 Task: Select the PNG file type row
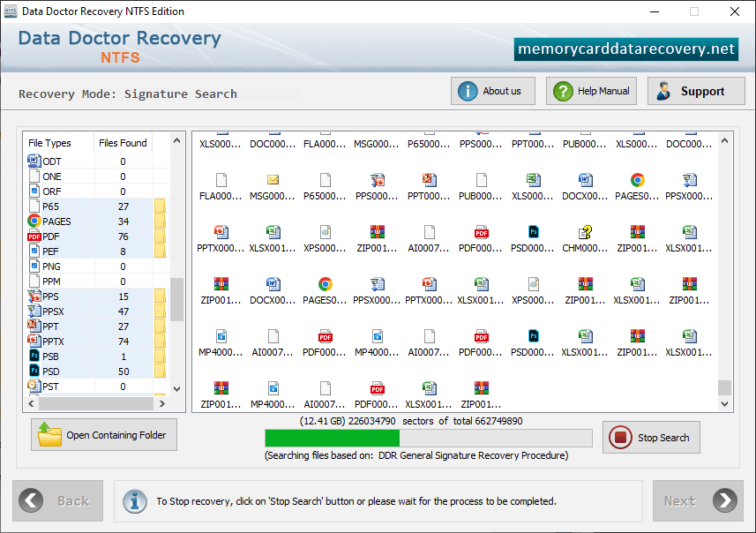click(x=96, y=266)
